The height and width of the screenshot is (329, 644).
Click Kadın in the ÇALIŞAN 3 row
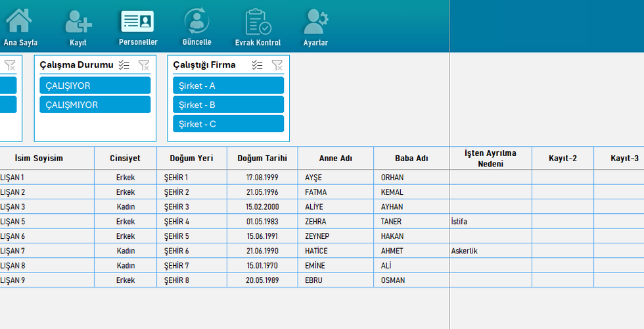coord(126,207)
